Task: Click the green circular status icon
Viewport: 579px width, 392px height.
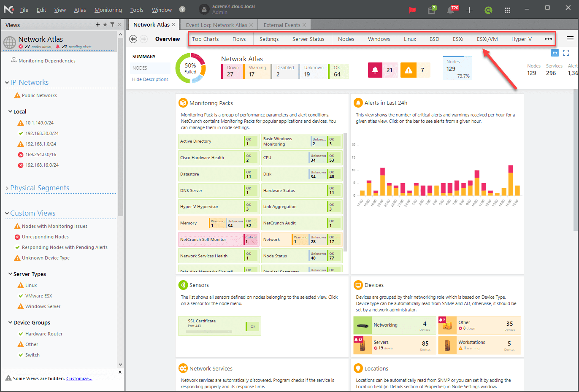Action: 488,10
